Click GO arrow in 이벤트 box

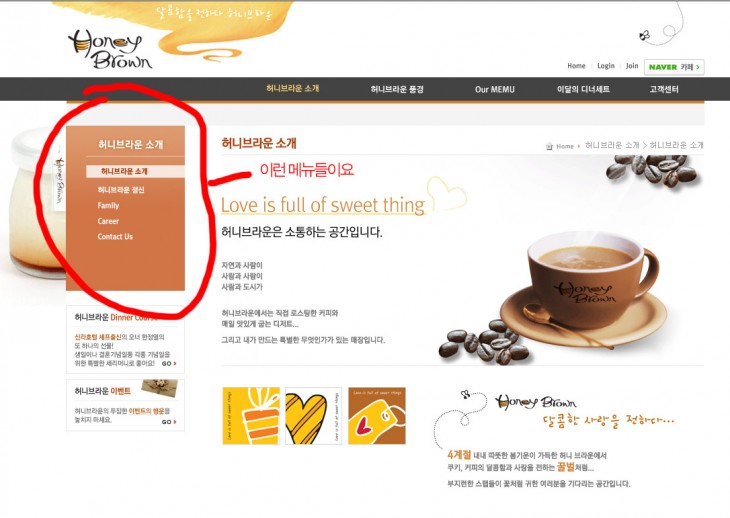169,422
